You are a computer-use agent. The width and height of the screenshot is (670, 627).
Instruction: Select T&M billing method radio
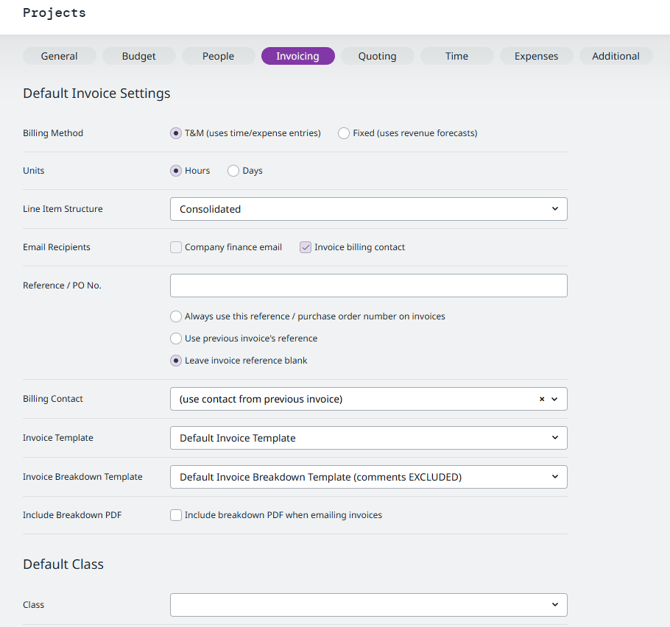[x=176, y=133]
